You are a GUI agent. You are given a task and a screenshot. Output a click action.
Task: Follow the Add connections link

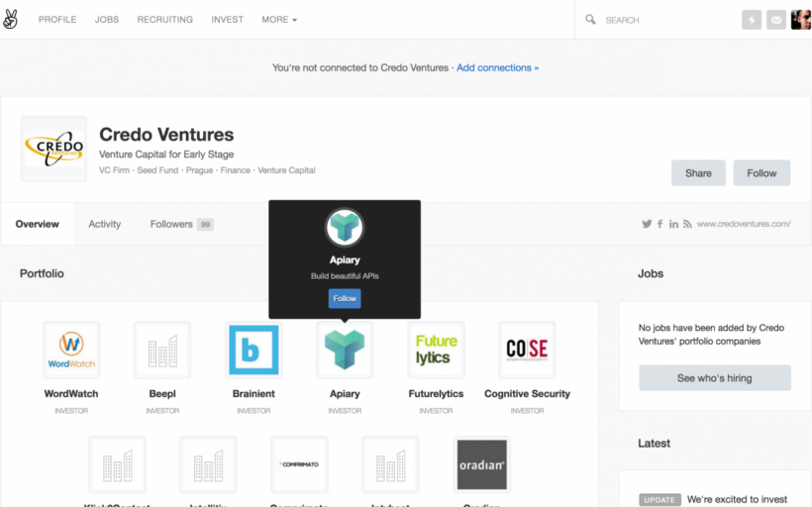click(x=497, y=68)
